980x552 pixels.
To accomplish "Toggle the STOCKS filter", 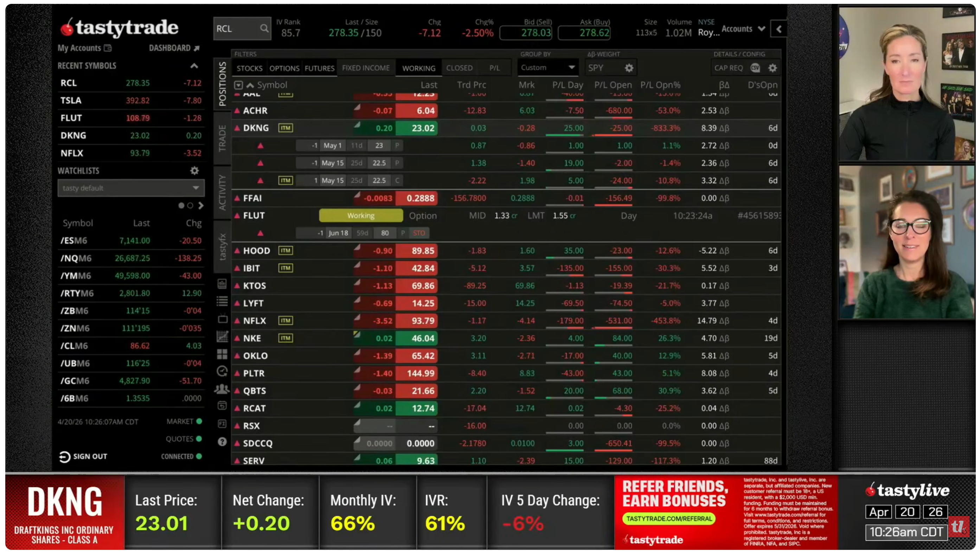I will (x=249, y=68).
